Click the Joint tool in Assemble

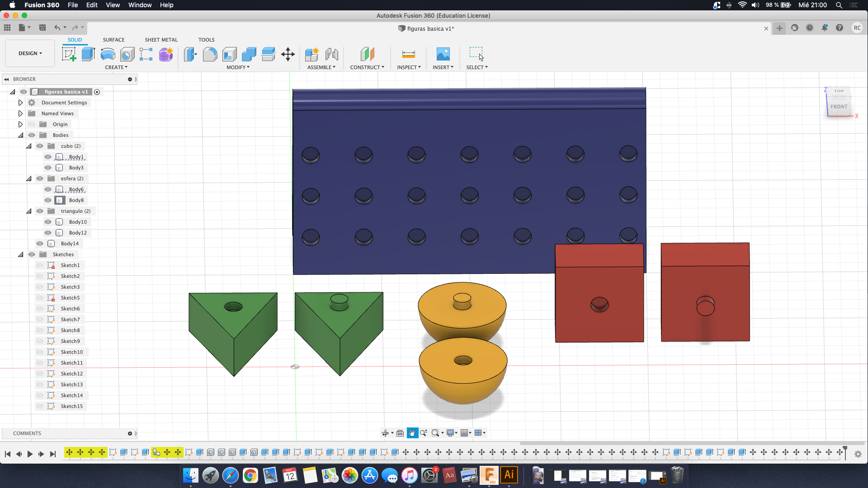point(332,54)
